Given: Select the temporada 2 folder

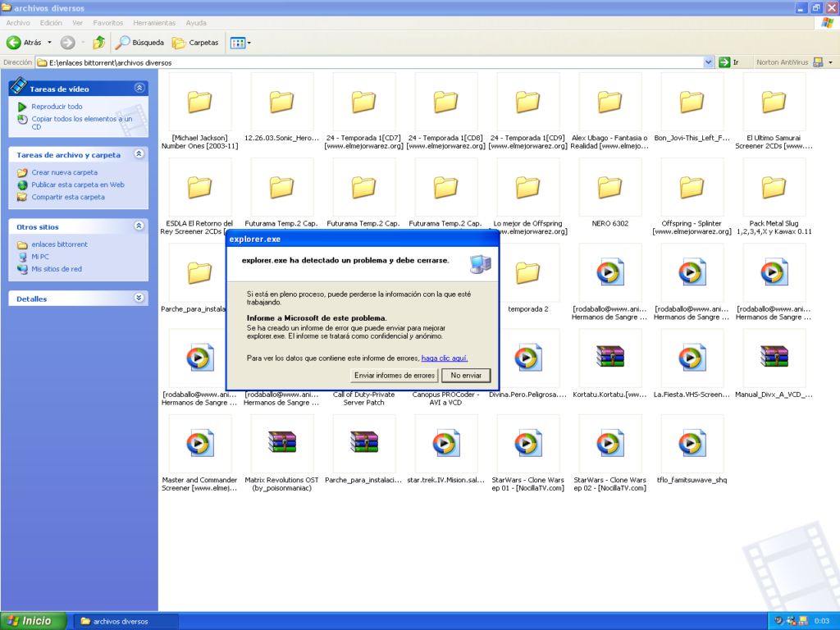Looking at the screenshot, I should [527, 279].
